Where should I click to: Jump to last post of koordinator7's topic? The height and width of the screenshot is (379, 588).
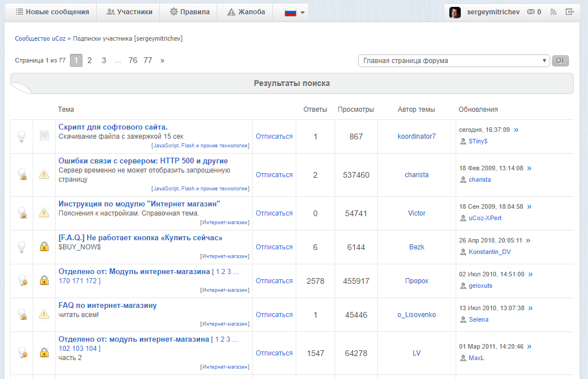click(516, 130)
